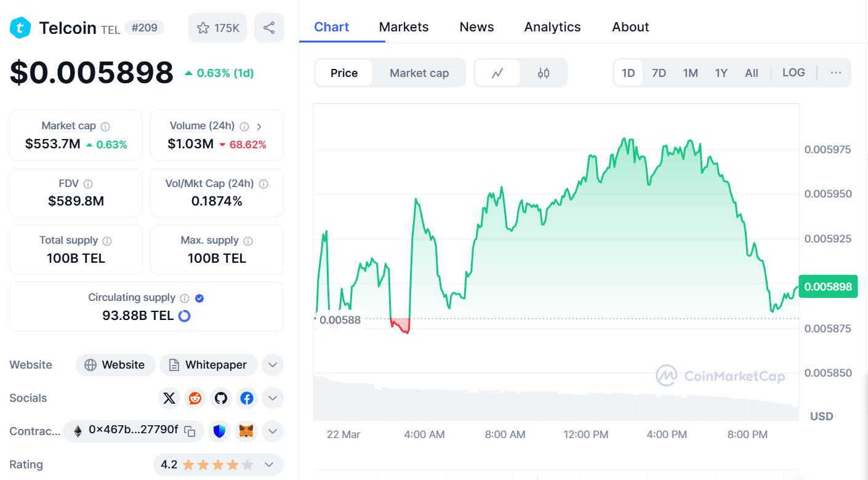Copy the Telcoin contract address
868x480 pixels.
190,431
